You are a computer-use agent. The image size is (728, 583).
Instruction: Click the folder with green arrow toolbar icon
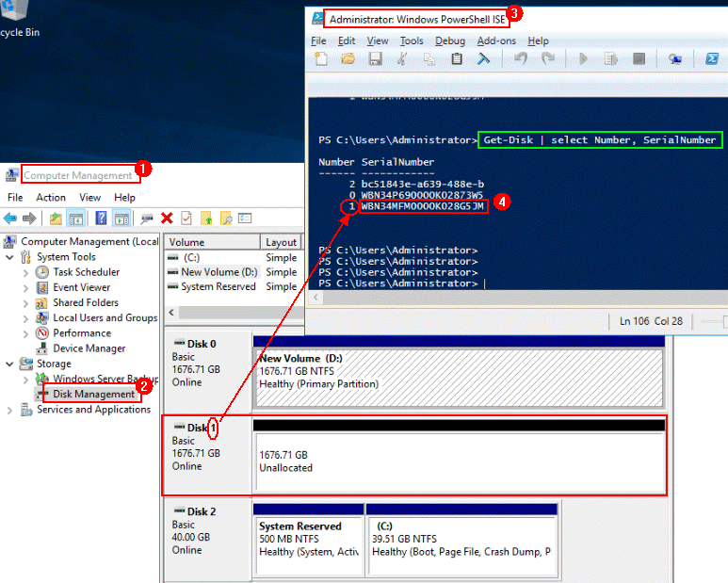click(x=206, y=218)
